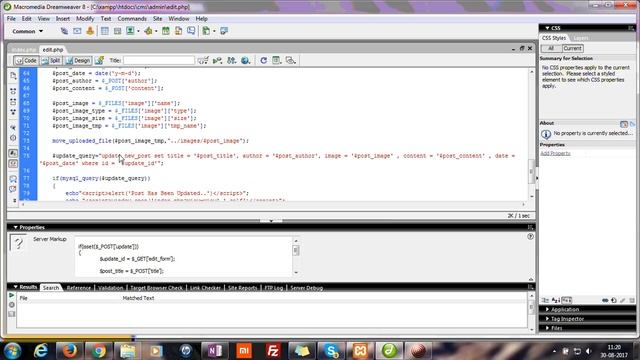
Task: Click the Apply Comment icon
Action: (13, 179)
